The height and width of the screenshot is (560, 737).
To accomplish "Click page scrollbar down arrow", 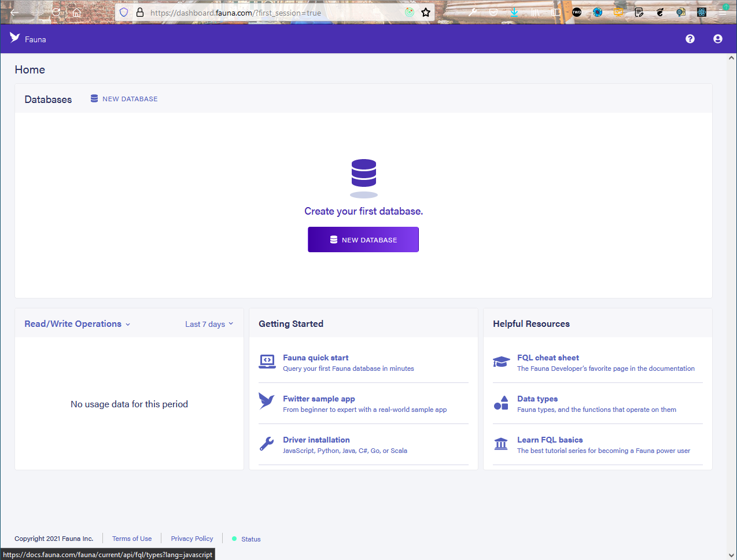I will (731, 555).
